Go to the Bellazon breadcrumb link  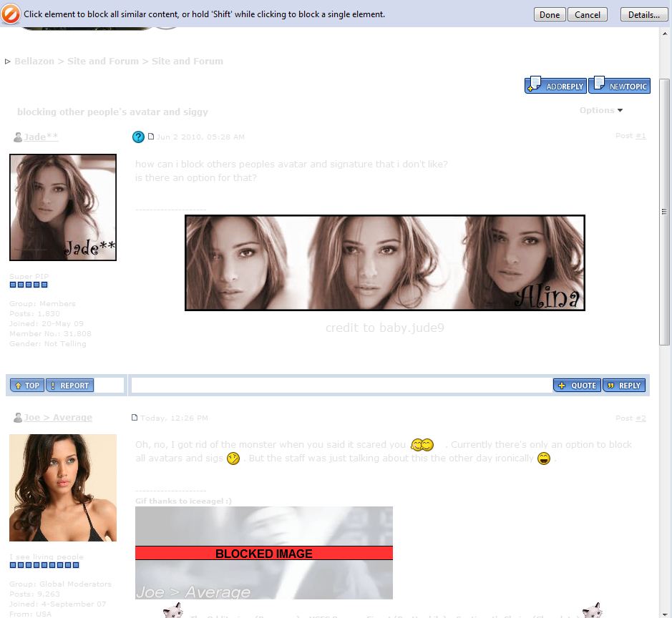click(x=34, y=62)
